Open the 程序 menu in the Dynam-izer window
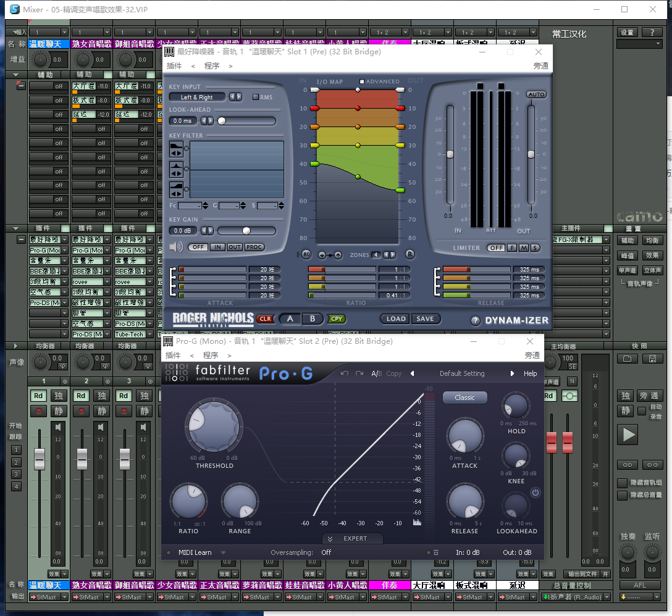This screenshot has width=672, height=616. (x=212, y=66)
